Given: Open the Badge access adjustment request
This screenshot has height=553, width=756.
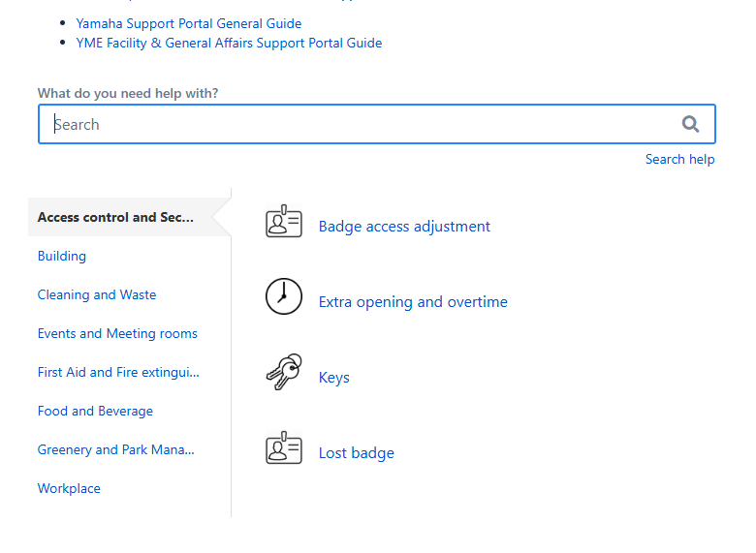Looking at the screenshot, I should tap(404, 226).
